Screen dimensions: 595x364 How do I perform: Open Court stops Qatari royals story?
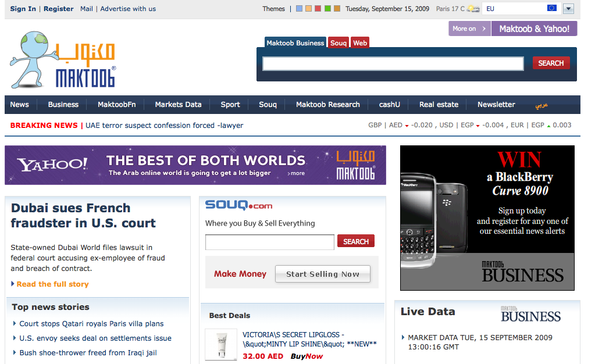pos(91,324)
